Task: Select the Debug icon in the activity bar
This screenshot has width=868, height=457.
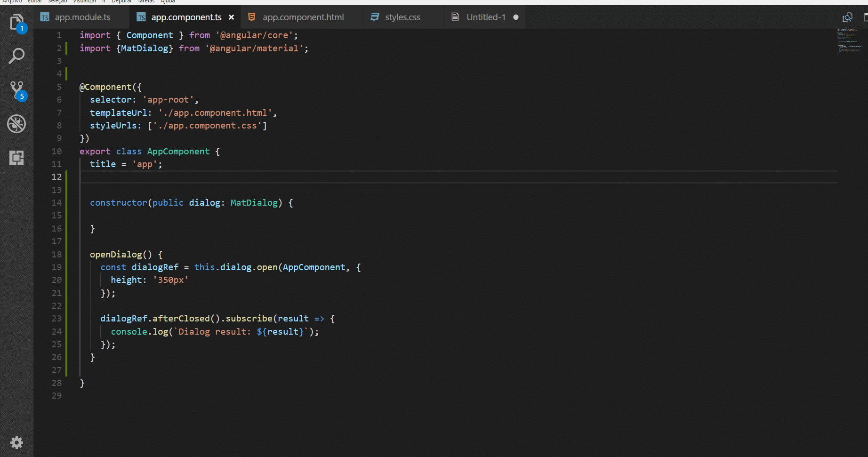Action: (16, 123)
